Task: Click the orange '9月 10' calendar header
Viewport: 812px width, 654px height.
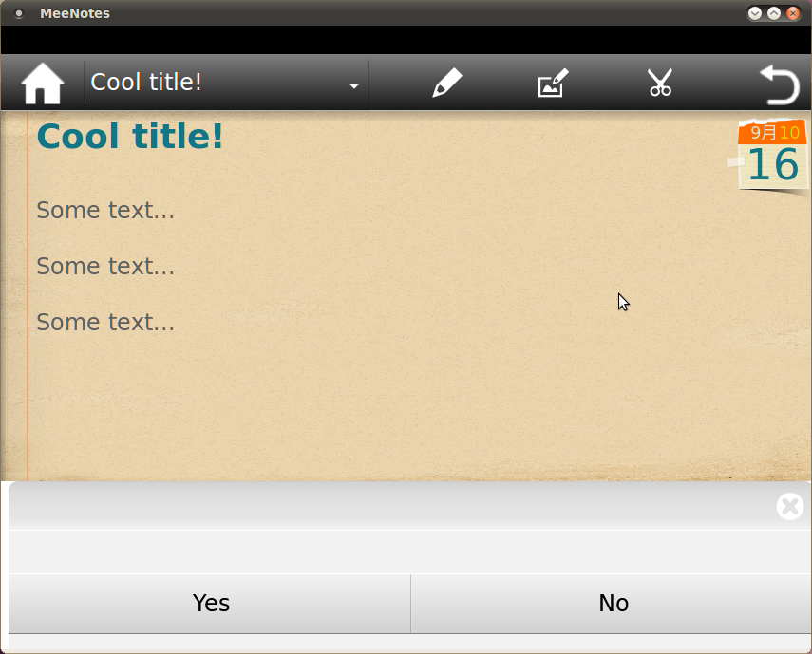Action: pyautogui.click(x=773, y=133)
